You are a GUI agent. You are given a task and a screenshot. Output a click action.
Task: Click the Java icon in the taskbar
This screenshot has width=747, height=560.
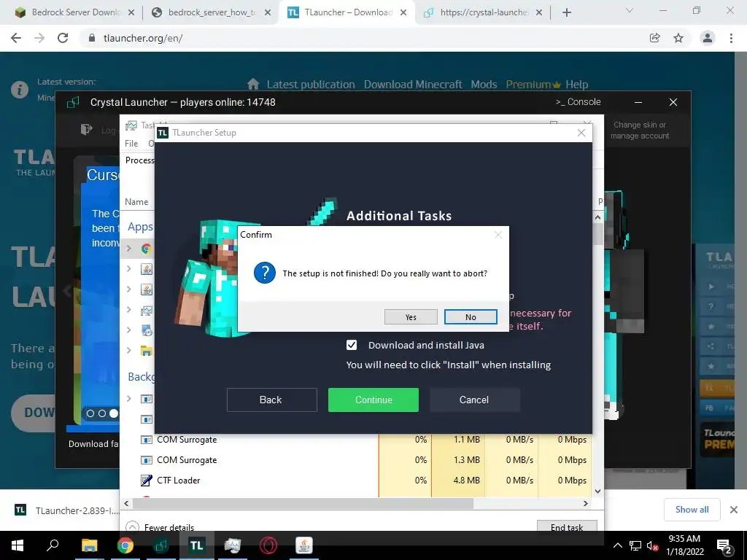tap(304, 545)
